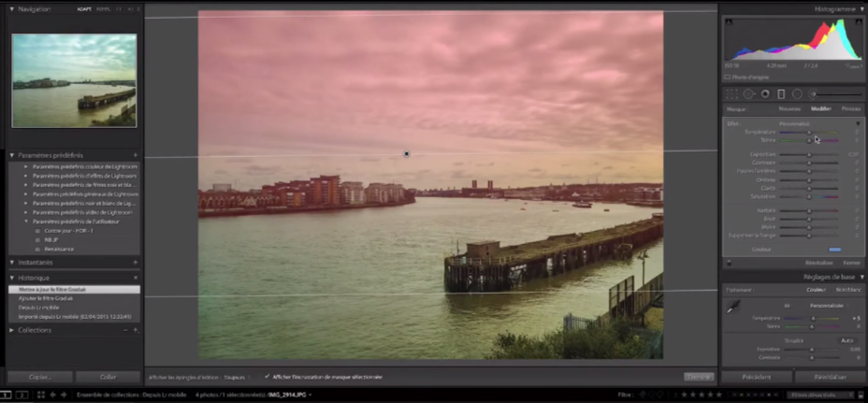Activate the graduated filter tool icon
The height and width of the screenshot is (403, 868).
781,94
